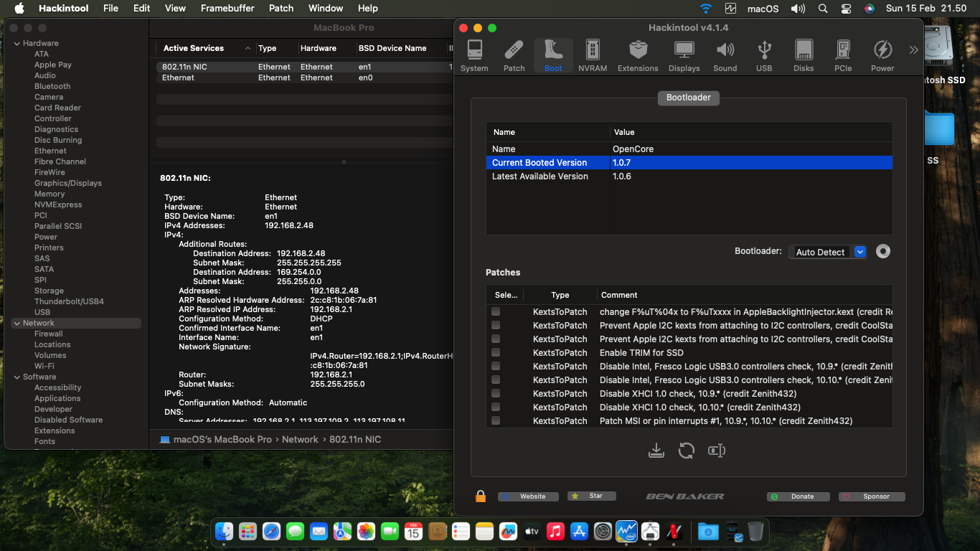Click the Star button
980x551 pixels.
591,496
